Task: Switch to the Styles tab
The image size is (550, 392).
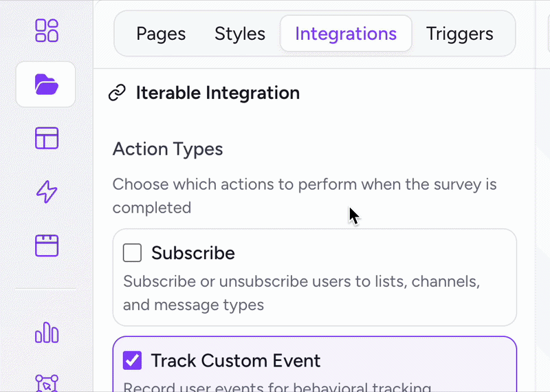Action: [240, 34]
